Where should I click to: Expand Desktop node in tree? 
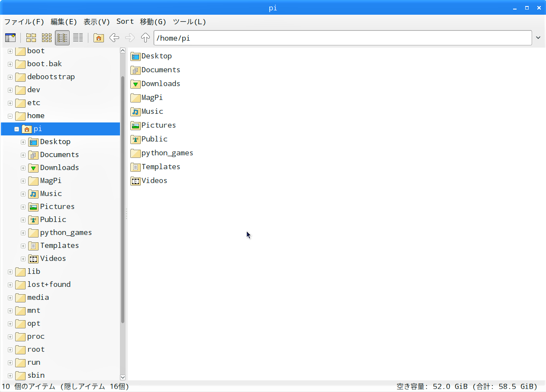(x=23, y=142)
